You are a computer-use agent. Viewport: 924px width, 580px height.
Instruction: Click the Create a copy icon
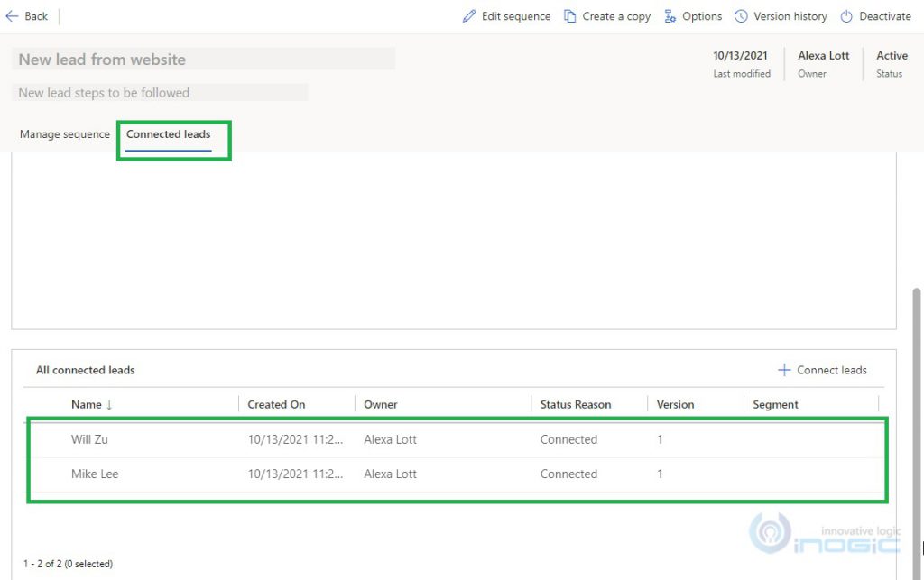click(569, 15)
